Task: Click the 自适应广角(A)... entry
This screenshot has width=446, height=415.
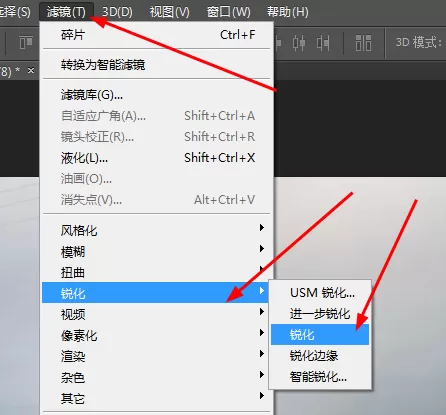Action: pos(157,116)
